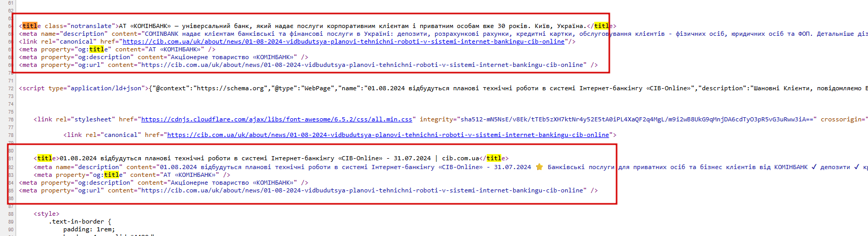This screenshot has width=868, height=236.
Task: Open the canonical URL below the stylesheet link line
Action: pyautogui.click(x=388, y=135)
